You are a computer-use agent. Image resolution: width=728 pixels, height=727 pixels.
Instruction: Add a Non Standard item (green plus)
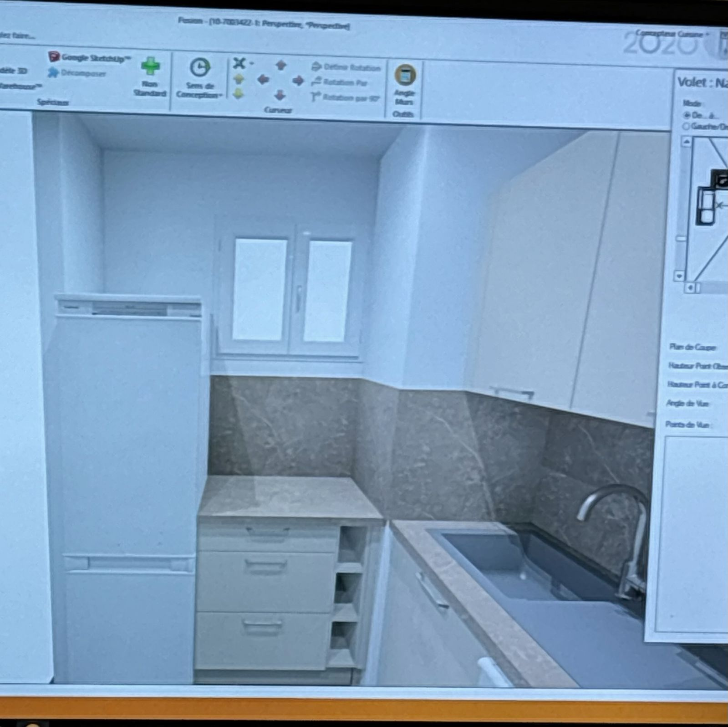coord(150,67)
